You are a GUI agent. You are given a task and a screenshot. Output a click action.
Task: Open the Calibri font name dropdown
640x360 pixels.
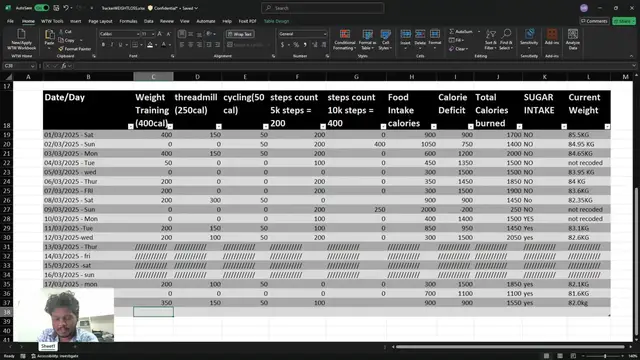click(138, 34)
